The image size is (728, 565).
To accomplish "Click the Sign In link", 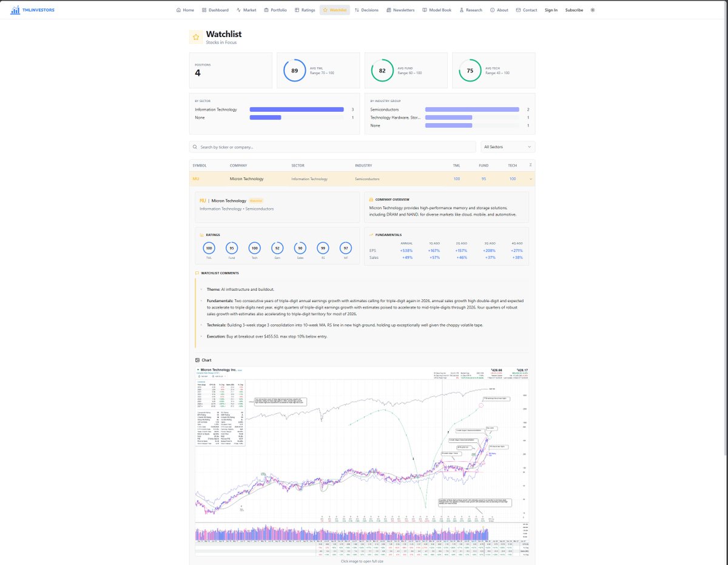I will tap(551, 10).
